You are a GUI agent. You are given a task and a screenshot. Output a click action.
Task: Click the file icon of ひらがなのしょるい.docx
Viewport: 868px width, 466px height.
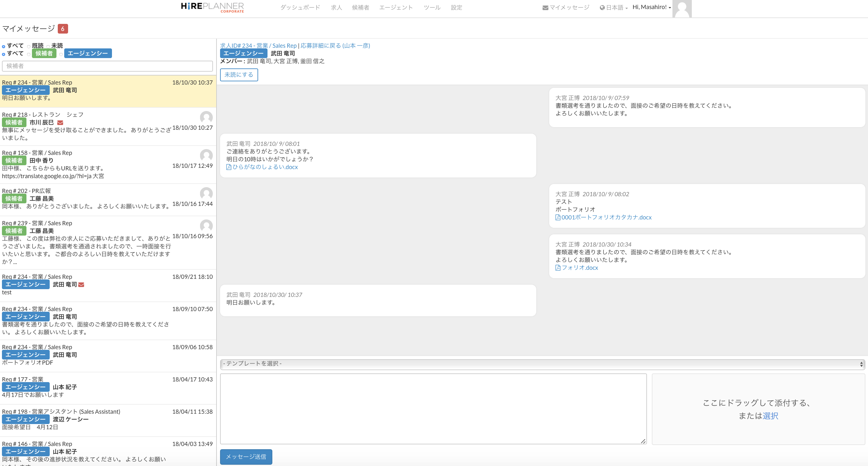[229, 167]
